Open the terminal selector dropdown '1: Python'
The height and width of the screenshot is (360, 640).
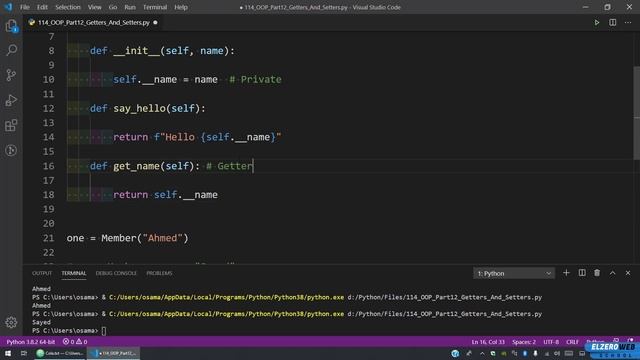point(514,273)
